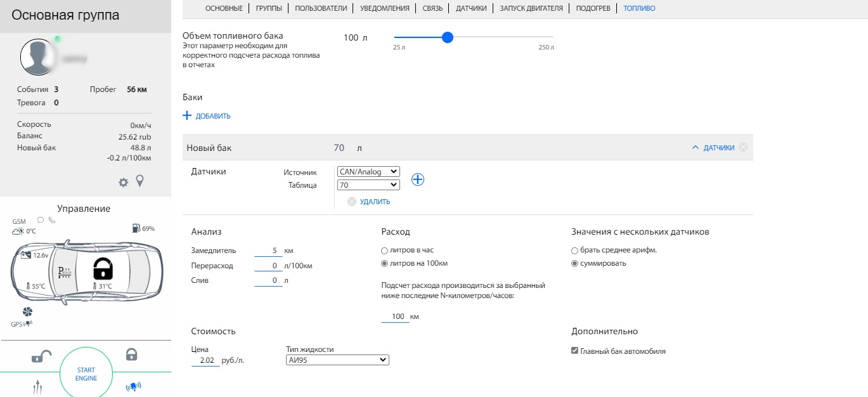Click the УДАЛИТЬ sensor link
Viewport: 868px width, 397px height.
coord(375,202)
